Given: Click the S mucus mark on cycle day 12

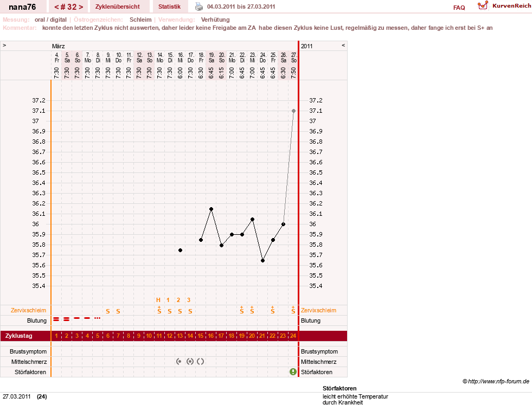Looking at the screenshot, I should tap(170, 311).
